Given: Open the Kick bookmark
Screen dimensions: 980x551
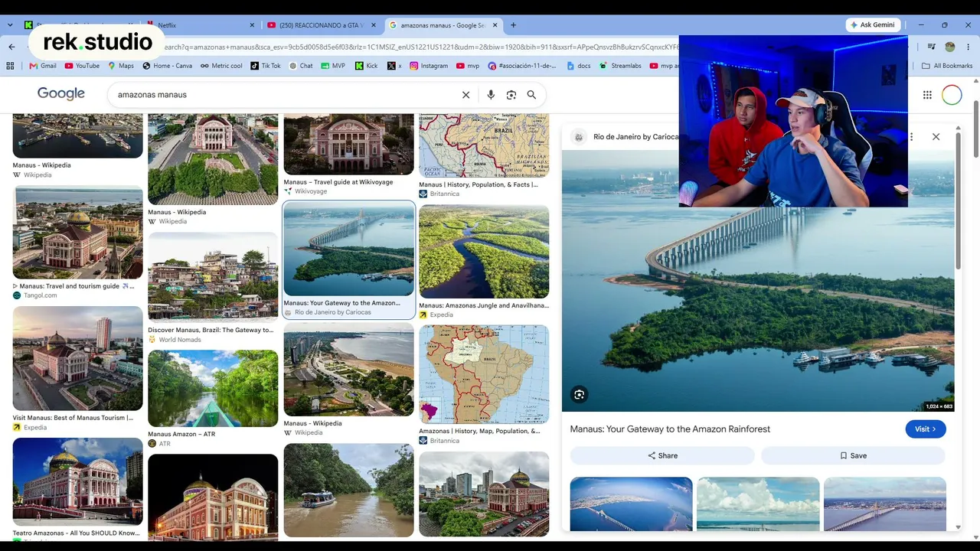Looking at the screenshot, I should coord(367,66).
